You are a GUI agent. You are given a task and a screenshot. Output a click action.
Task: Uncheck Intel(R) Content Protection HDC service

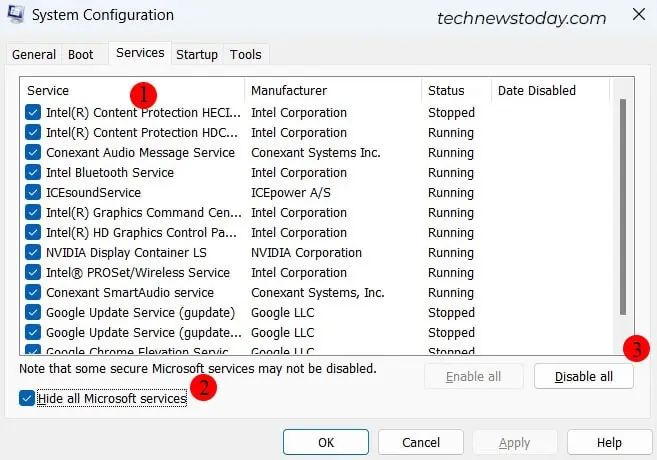pyautogui.click(x=33, y=132)
